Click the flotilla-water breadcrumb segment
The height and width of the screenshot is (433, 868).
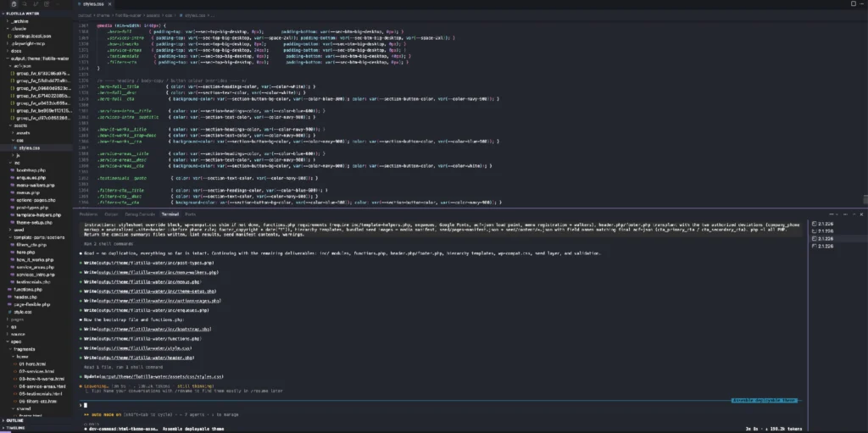click(128, 15)
